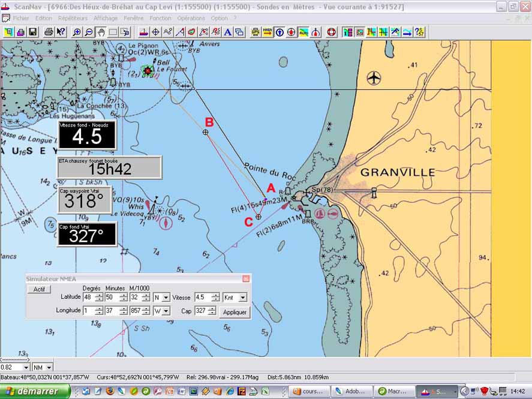Adjust the latitude M/1000 spinner
The height and width of the screenshot is (399, 532).
pos(146,298)
